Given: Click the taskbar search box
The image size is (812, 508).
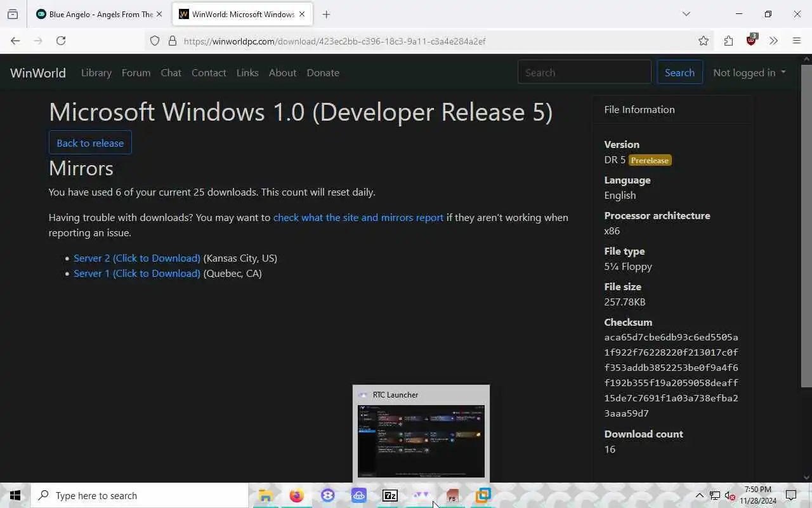Looking at the screenshot, I should point(140,495).
